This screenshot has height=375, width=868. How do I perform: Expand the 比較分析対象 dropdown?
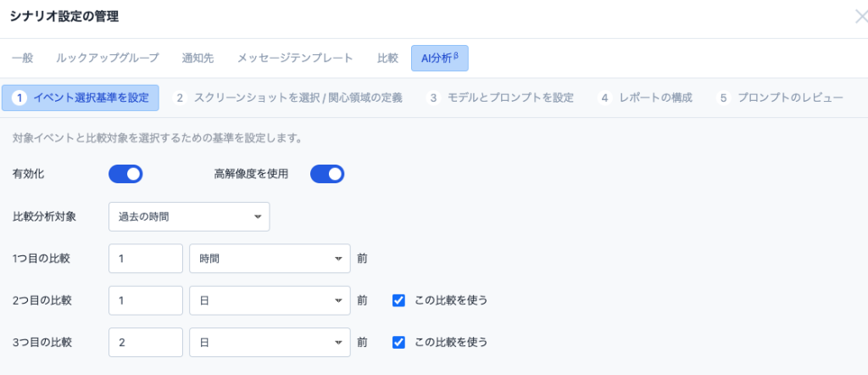point(189,216)
